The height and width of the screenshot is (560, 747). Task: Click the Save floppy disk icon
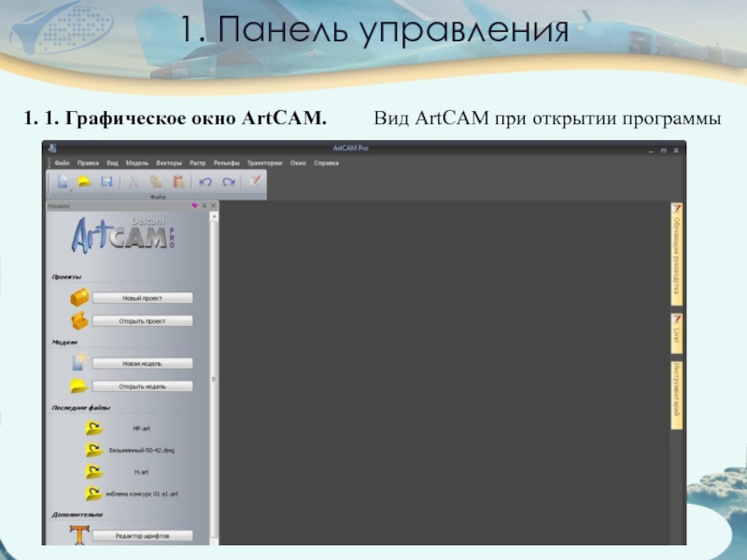coord(106,182)
